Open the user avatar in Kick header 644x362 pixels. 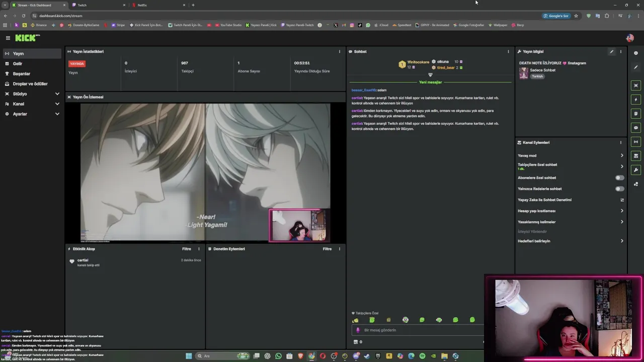tap(630, 38)
